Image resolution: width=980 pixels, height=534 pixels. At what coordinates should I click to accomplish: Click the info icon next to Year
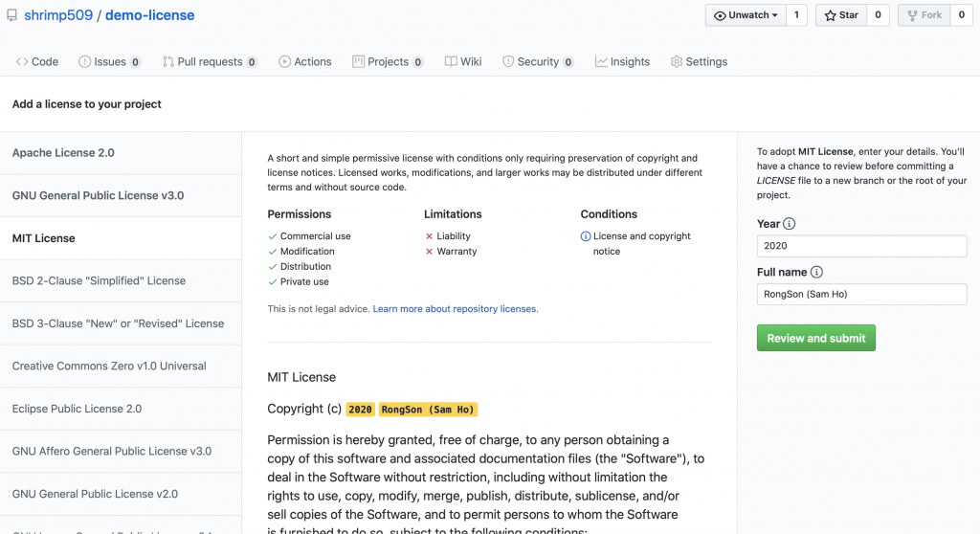tap(790, 224)
